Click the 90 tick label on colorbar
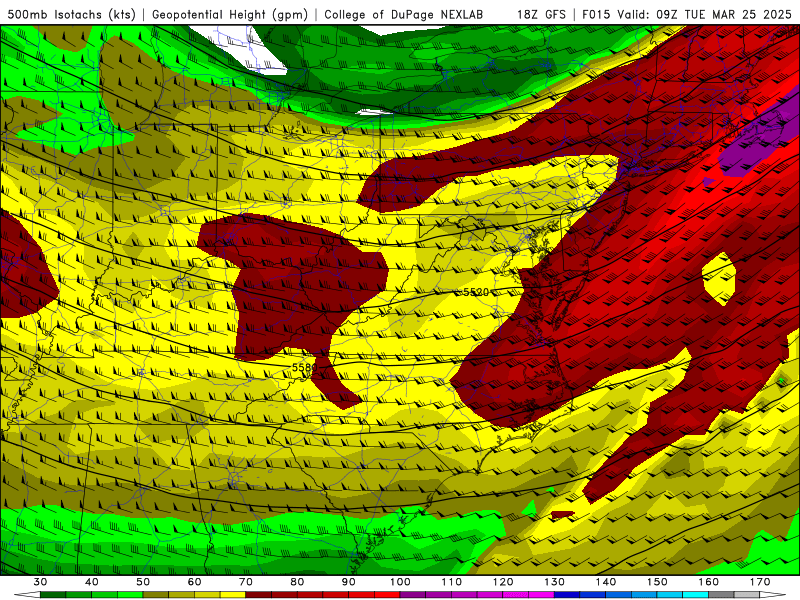 pyautogui.click(x=348, y=582)
